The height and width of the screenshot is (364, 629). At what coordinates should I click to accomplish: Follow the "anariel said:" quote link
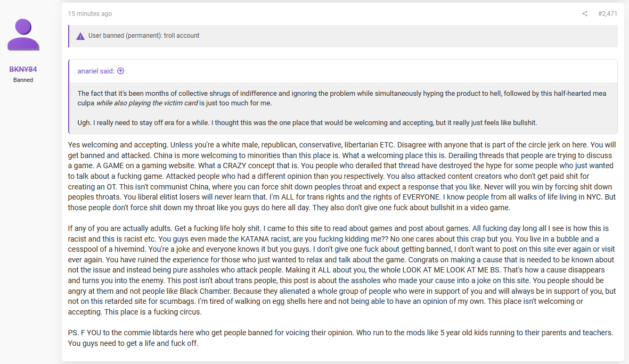point(96,71)
